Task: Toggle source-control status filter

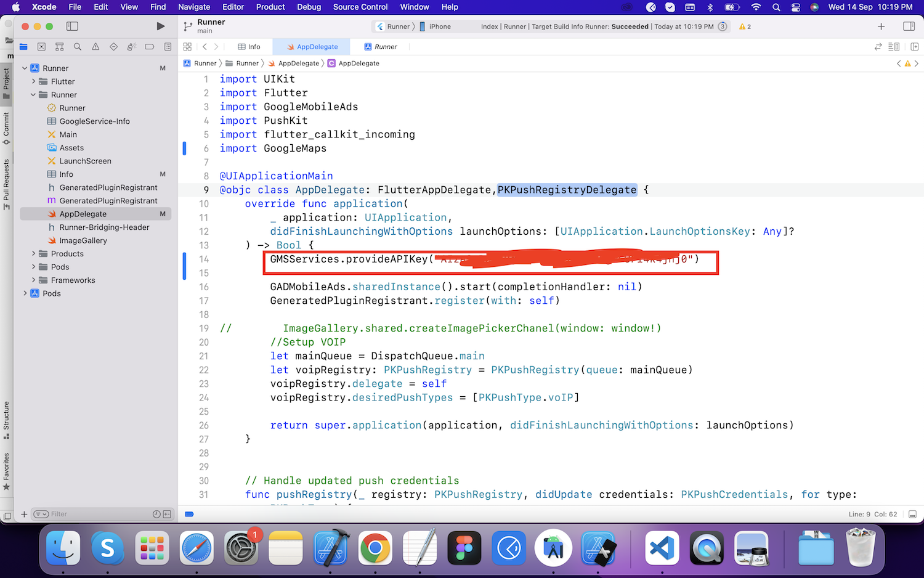Action: pyautogui.click(x=167, y=514)
